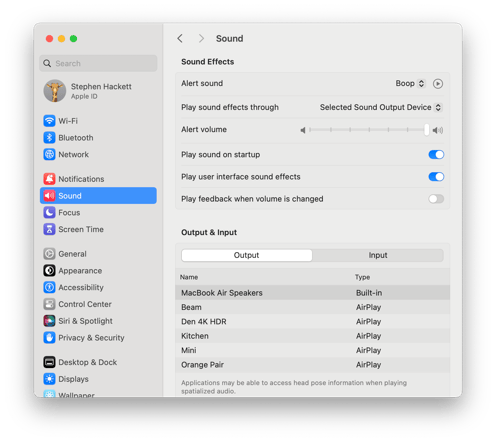The width and height of the screenshot is (496, 442).
Task: Disable Play sound on startup toggle
Action: point(436,154)
